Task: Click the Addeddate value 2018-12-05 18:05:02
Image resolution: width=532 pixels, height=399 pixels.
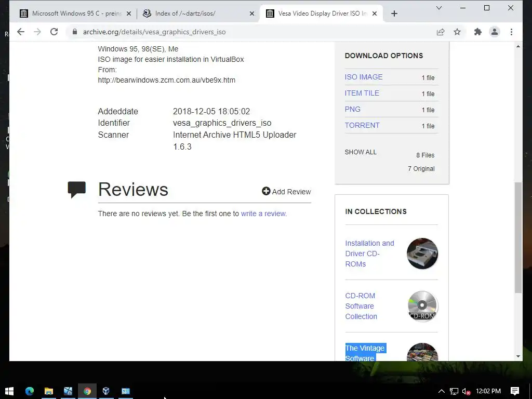Action: tap(211, 111)
